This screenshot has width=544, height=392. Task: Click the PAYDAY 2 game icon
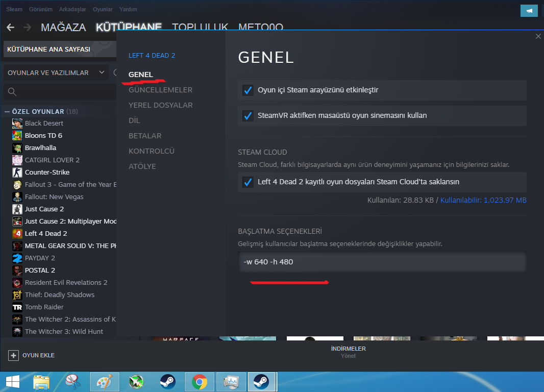[x=17, y=258]
